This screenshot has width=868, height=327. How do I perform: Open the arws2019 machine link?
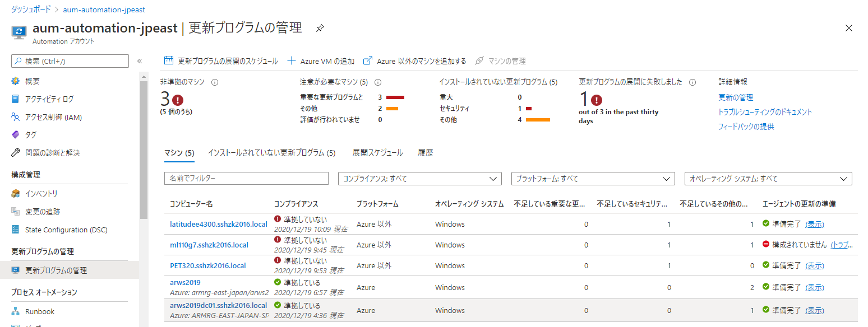(x=185, y=282)
